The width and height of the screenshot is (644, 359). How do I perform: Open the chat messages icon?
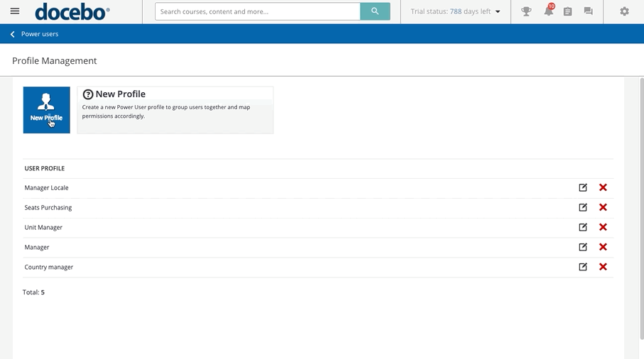tap(588, 11)
